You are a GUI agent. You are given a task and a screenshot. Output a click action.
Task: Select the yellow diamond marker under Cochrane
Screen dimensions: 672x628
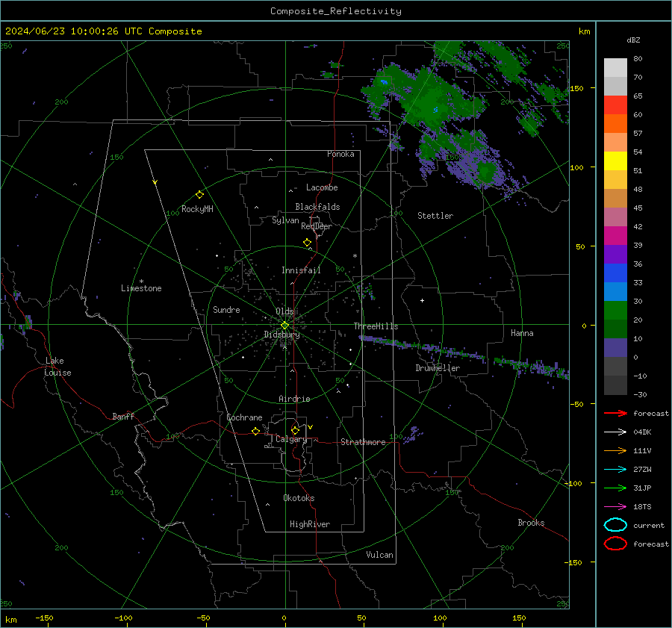click(255, 431)
